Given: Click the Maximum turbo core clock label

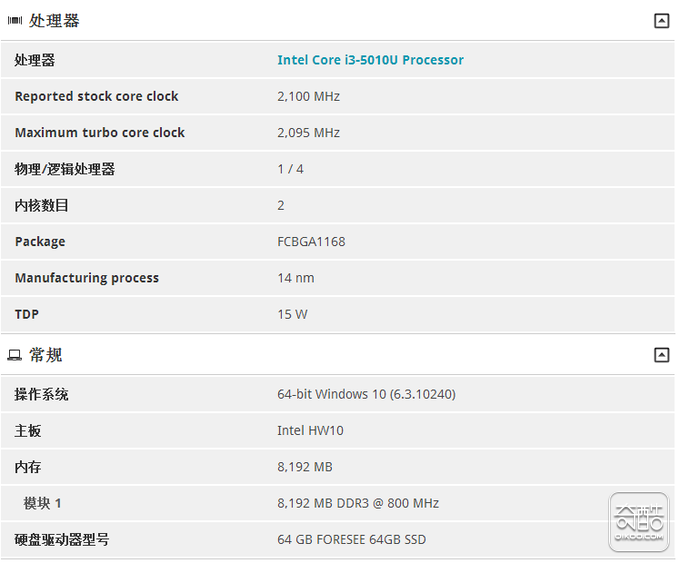Looking at the screenshot, I should pos(100,133).
